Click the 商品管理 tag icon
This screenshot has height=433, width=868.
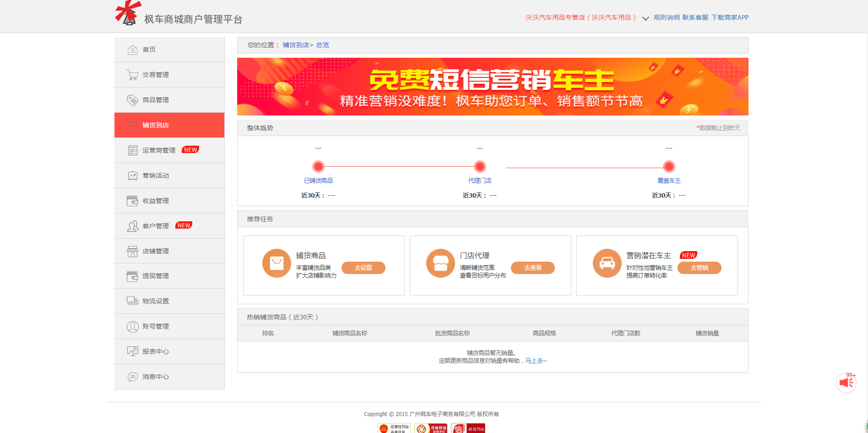click(133, 99)
